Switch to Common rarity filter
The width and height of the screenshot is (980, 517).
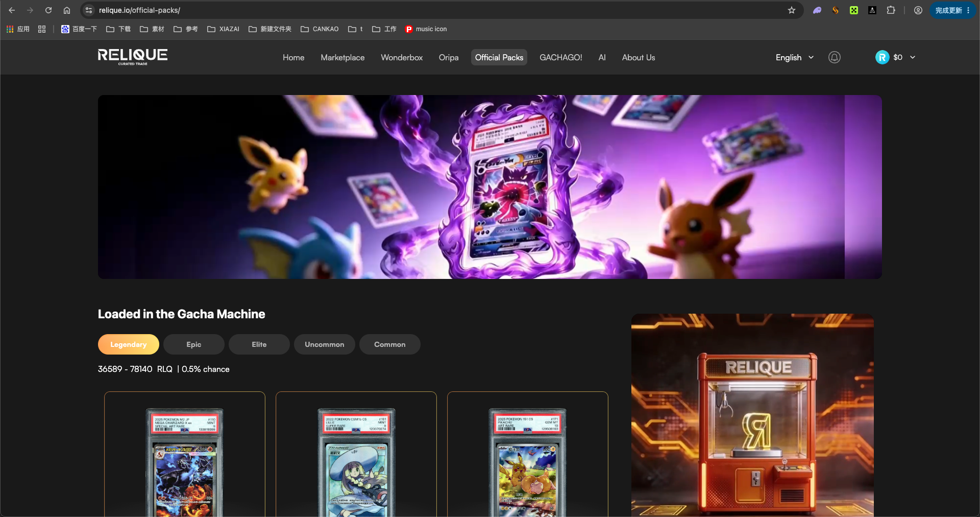coord(390,344)
